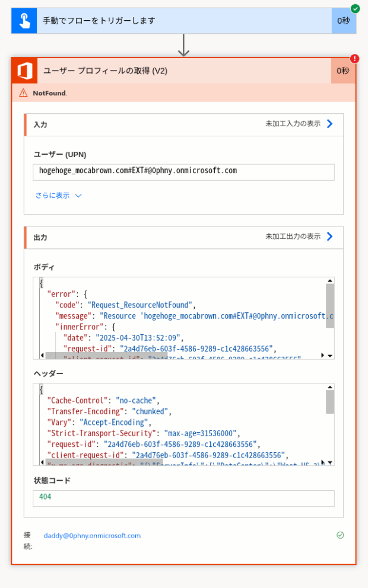Click the green connection status check icon

pyautogui.click(x=340, y=535)
